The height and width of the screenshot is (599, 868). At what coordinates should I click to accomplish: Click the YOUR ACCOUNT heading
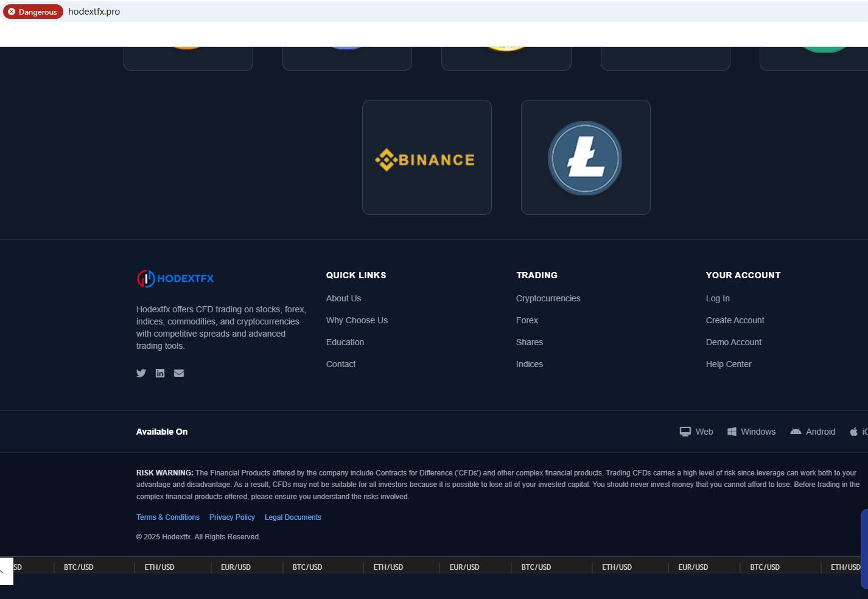pyautogui.click(x=743, y=275)
